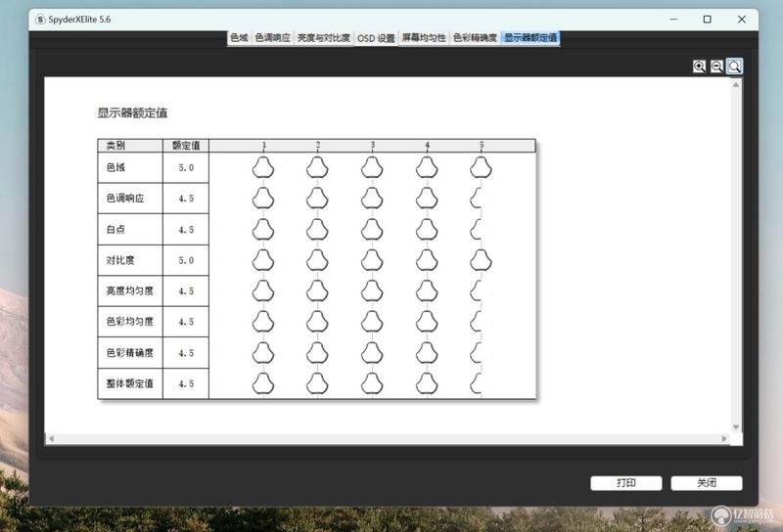Click the 4.5 rating value for 整体额定值
This screenshot has width=783, height=532.
[186, 384]
